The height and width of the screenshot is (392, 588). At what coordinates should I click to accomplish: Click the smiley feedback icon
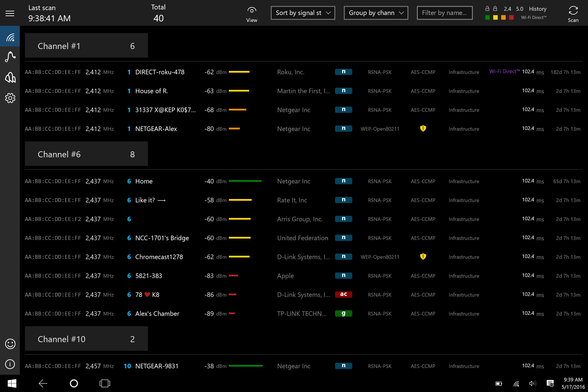10,344
